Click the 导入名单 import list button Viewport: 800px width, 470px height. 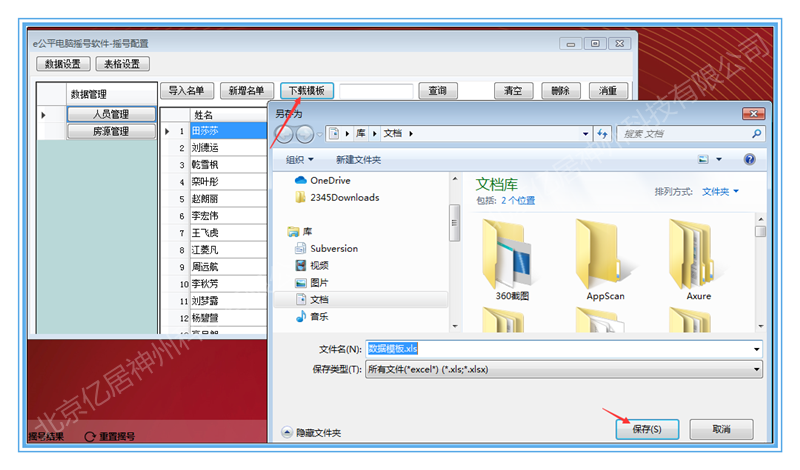coord(186,91)
